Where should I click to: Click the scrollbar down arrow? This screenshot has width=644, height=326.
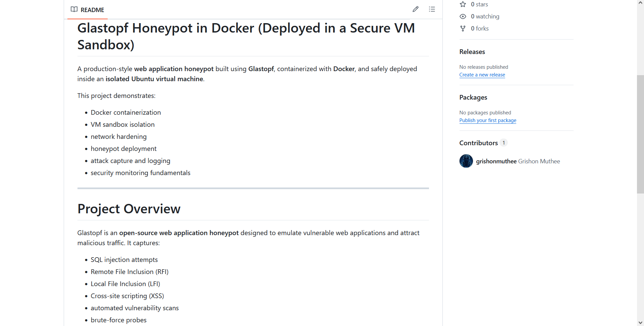click(640, 323)
